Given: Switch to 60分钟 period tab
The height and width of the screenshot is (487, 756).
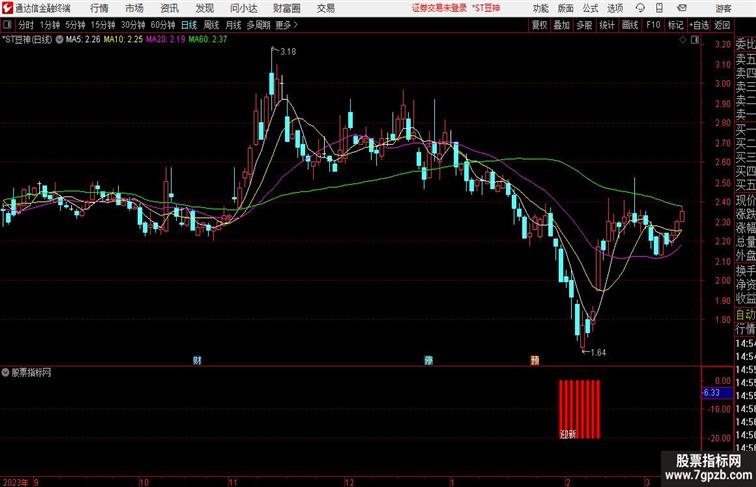Looking at the screenshot, I should pyautogui.click(x=162, y=25).
